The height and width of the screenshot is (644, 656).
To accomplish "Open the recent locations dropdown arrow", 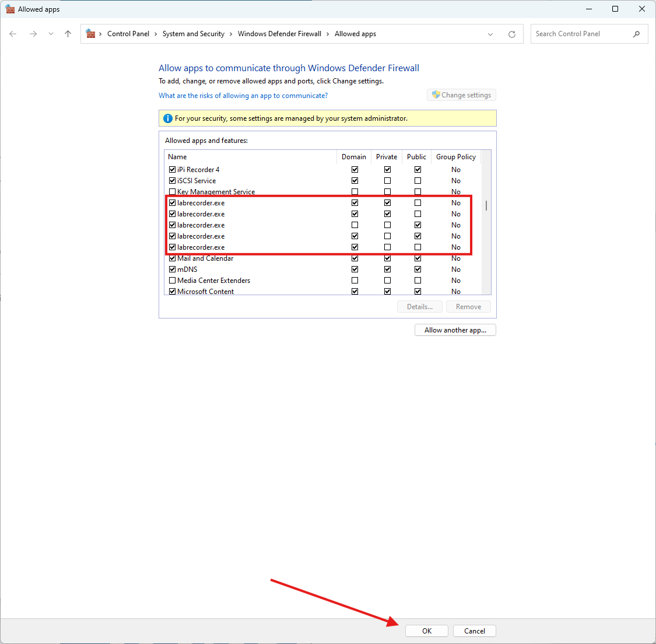I will pyautogui.click(x=51, y=34).
